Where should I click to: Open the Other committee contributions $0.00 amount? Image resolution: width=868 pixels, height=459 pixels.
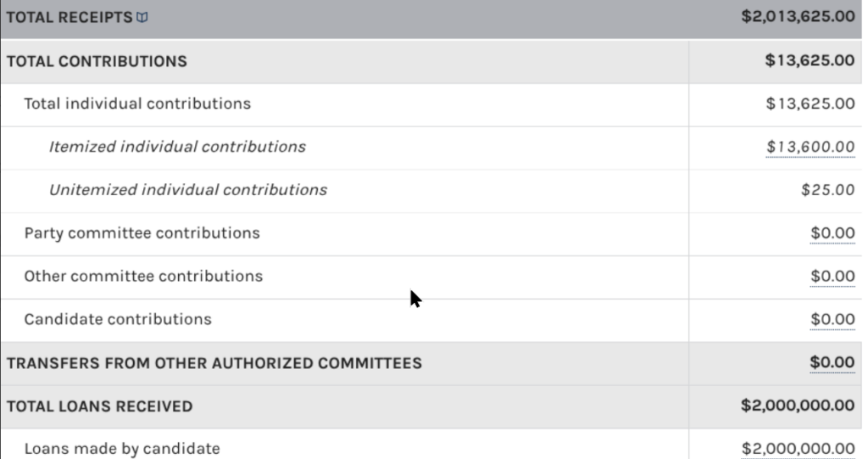[x=832, y=276]
